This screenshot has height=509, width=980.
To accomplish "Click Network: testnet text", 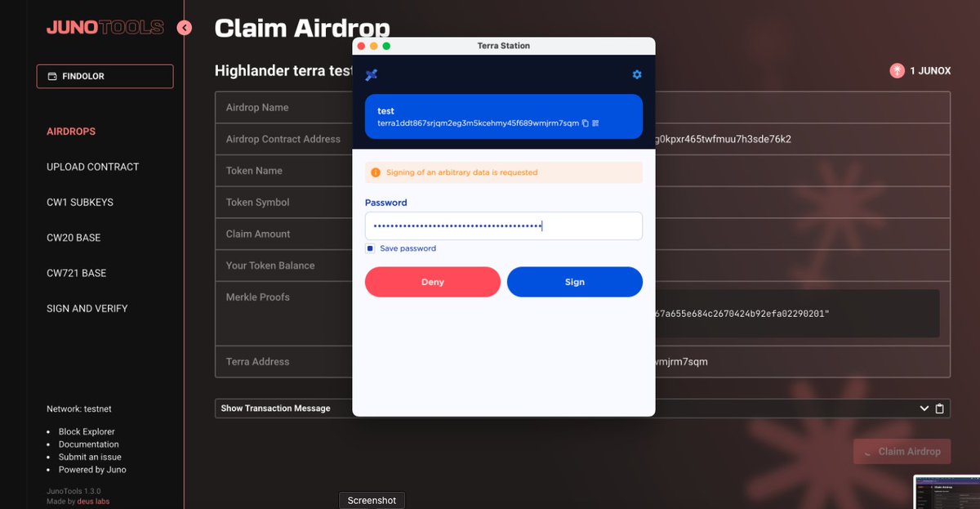I will [x=79, y=409].
